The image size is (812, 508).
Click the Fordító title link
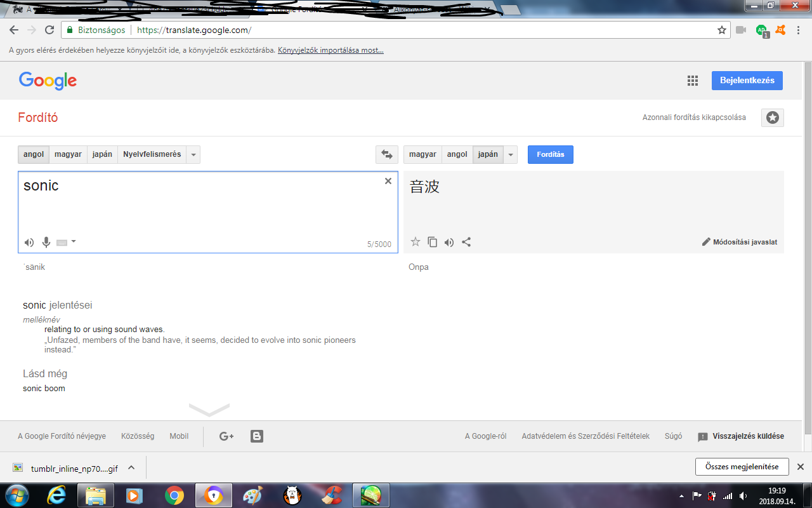38,117
